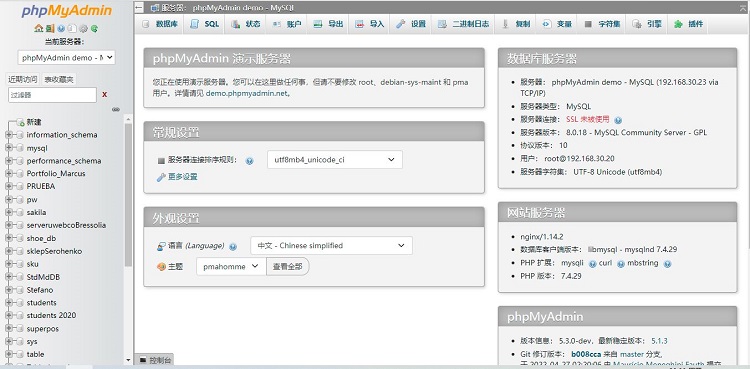The width and height of the screenshot is (750, 369).
Task: Click help icon next to 语言 (Language)
Action: tap(233, 247)
